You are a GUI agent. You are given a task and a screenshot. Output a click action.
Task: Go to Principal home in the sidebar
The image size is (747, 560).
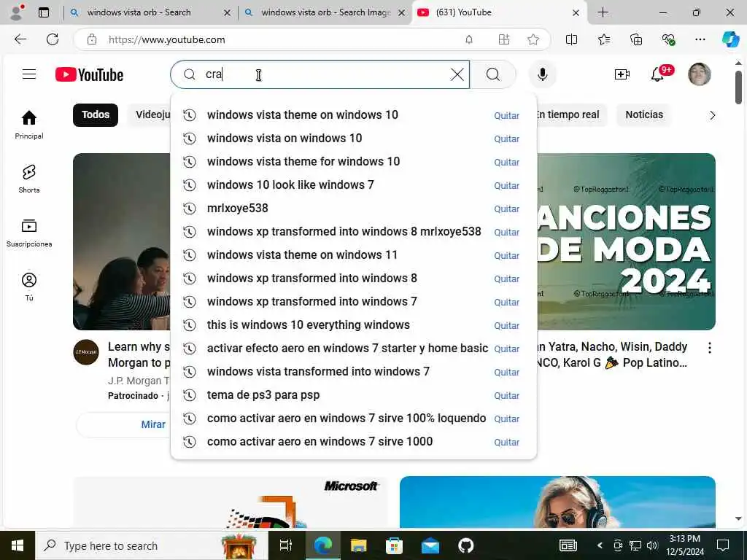29,125
